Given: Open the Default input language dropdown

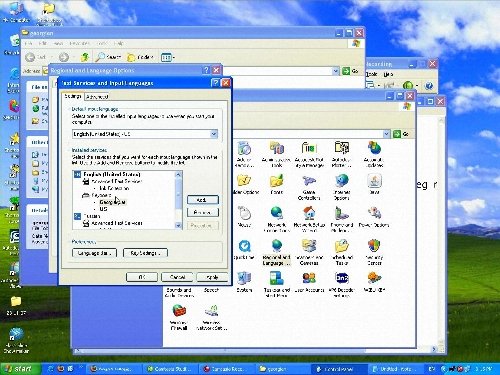Looking at the screenshot, I should (x=214, y=134).
